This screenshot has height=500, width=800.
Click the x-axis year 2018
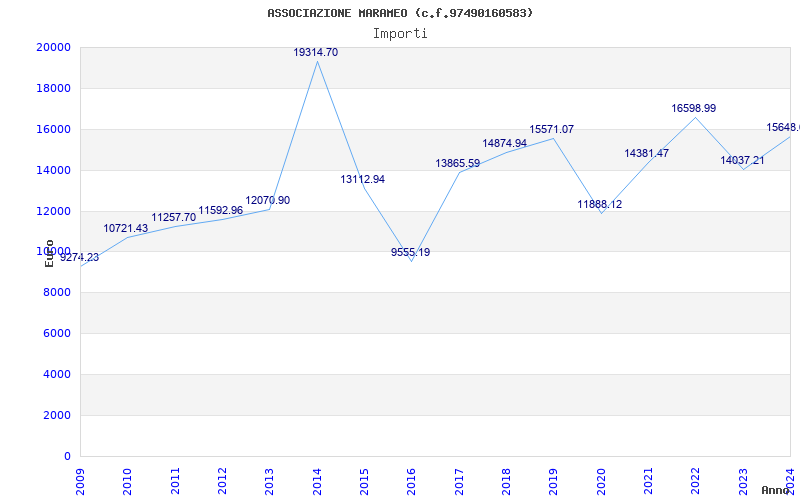point(506,481)
